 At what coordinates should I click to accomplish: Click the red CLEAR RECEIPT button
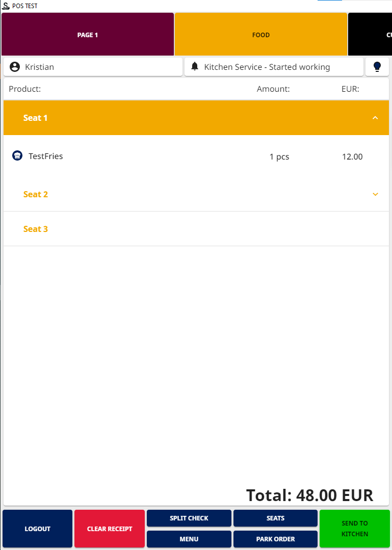tap(110, 529)
